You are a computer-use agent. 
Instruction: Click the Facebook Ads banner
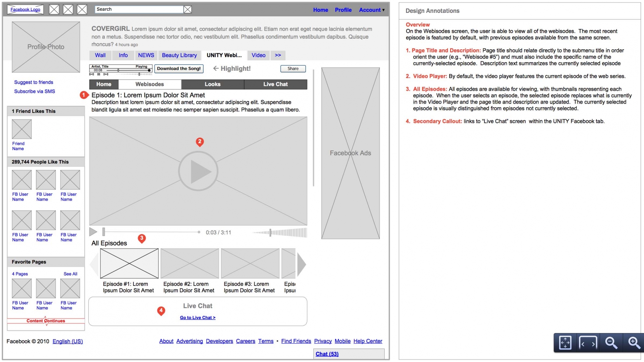(x=351, y=153)
